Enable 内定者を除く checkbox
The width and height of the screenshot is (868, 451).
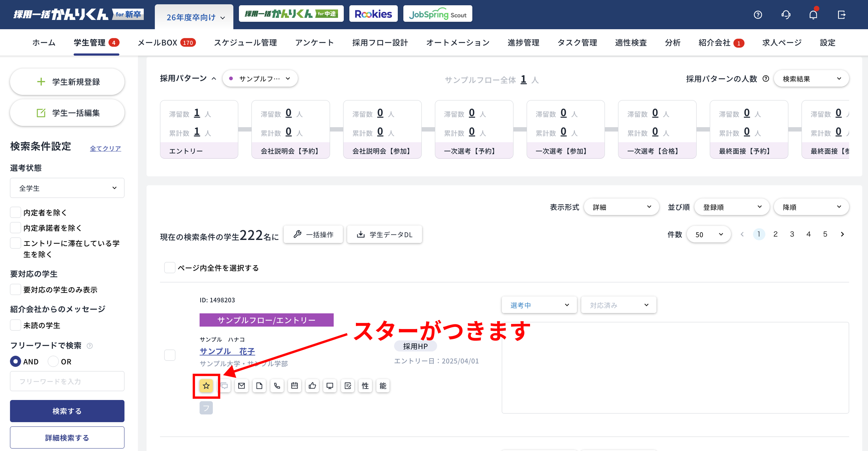pyautogui.click(x=15, y=212)
